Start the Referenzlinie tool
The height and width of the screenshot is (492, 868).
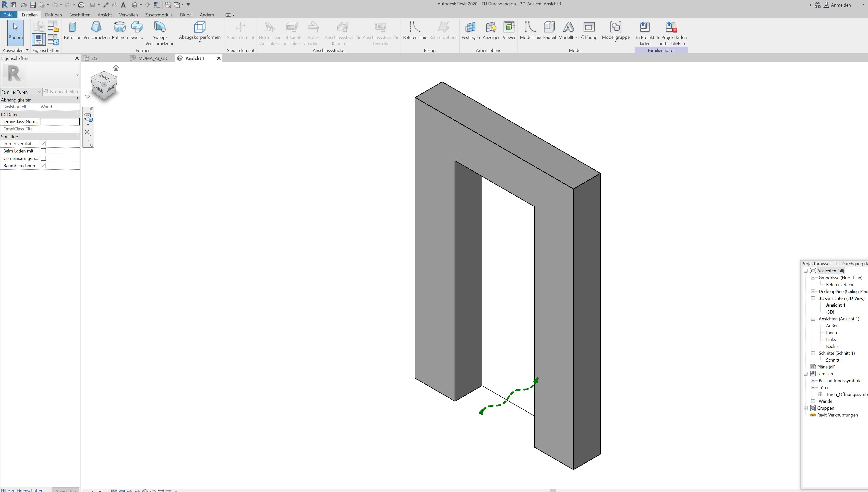point(415,30)
